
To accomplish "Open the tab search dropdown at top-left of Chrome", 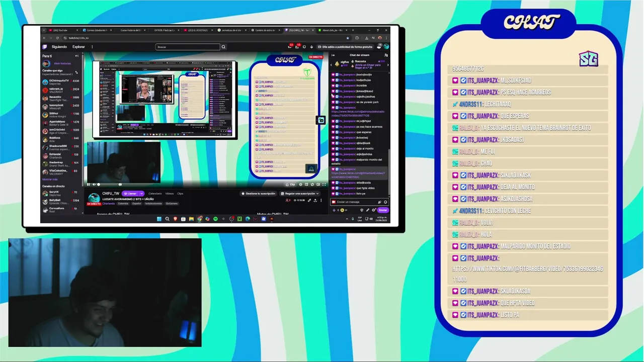I will (x=44, y=30).
